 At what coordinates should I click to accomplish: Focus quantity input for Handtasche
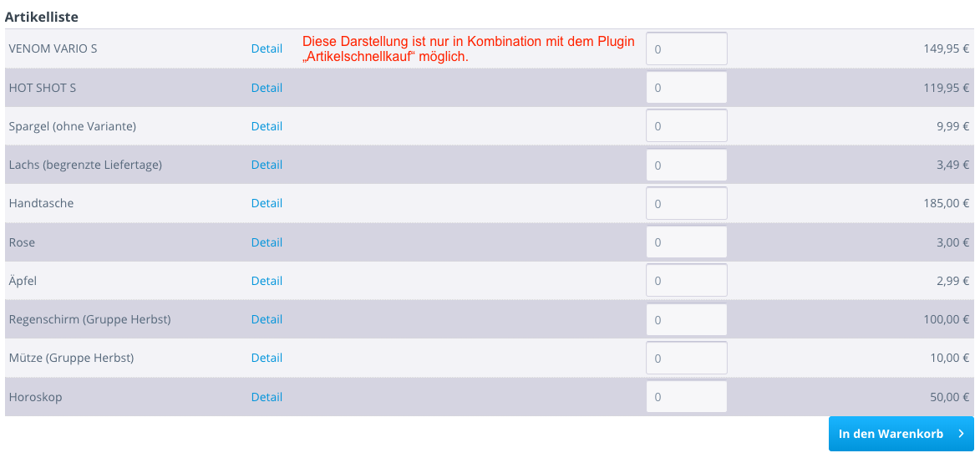pos(687,203)
